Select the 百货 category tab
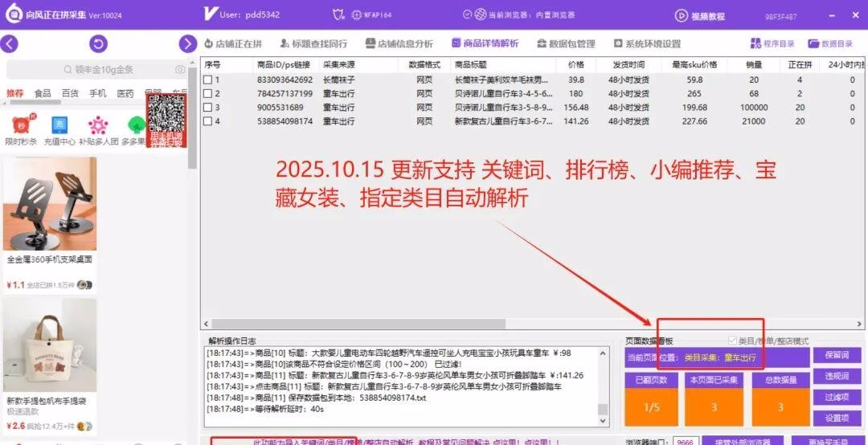The width and height of the screenshot is (868, 445). click(x=70, y=93)
